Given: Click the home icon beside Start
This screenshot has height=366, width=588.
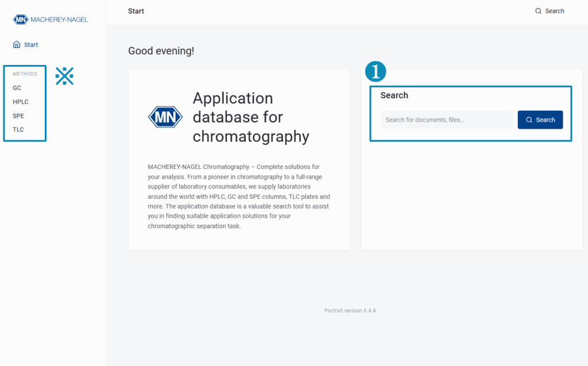Looking at the screenshot, I should point(17,44).
